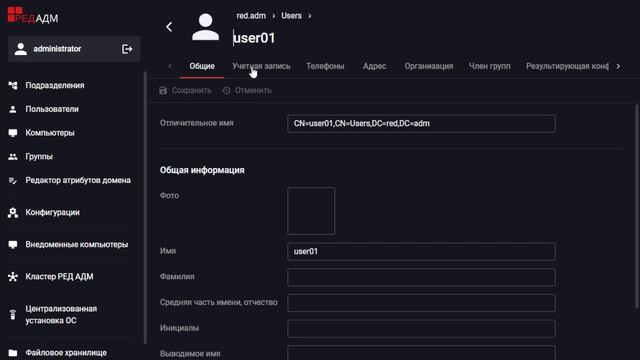640x360 pixels.
Task: Switch to Член групп tab
Action: pyautogui.click(x=489, y=66)
